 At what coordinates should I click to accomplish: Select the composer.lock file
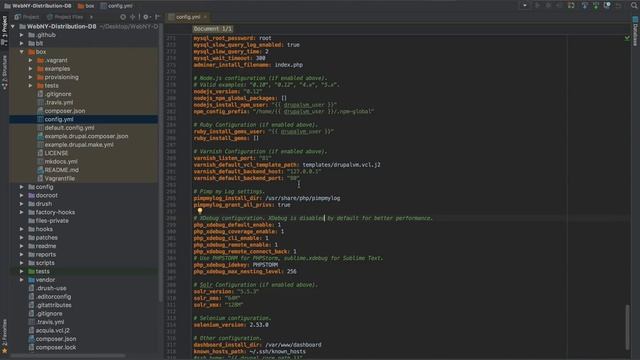[x=52, y=347]
